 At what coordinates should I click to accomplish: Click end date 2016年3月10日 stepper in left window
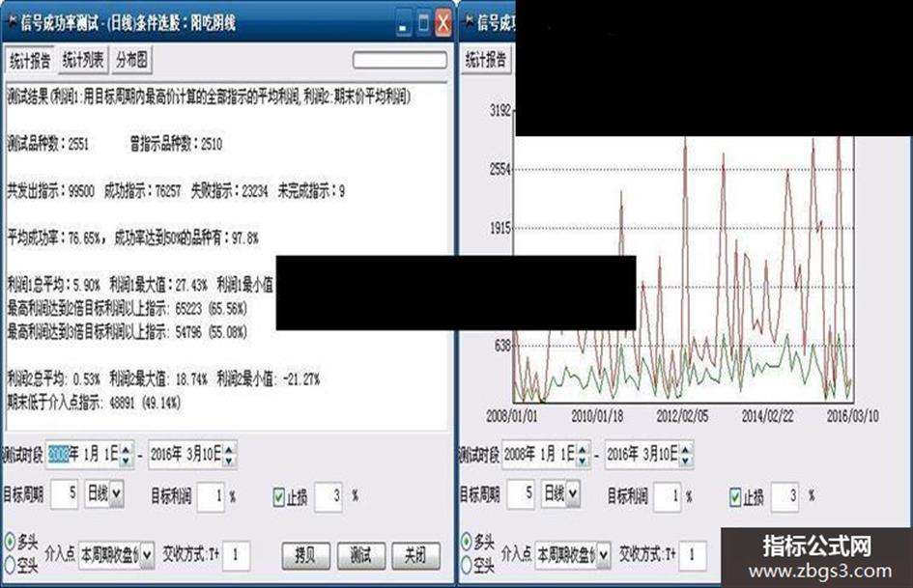229,455
